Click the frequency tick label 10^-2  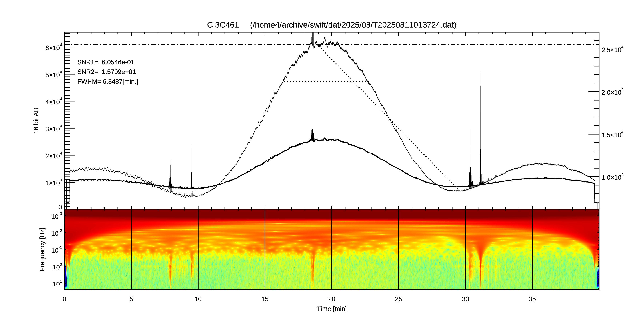pyautogui.click(x=57, y=233)
